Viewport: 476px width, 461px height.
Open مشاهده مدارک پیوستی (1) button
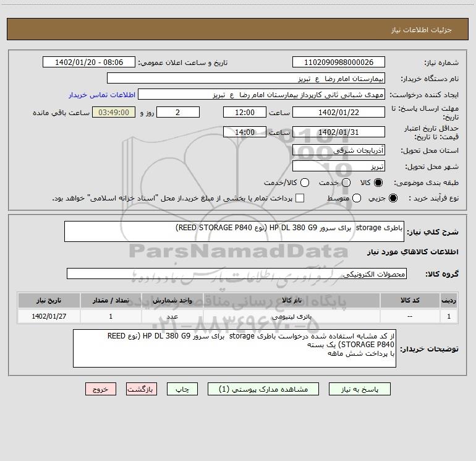tap(263, 389)
